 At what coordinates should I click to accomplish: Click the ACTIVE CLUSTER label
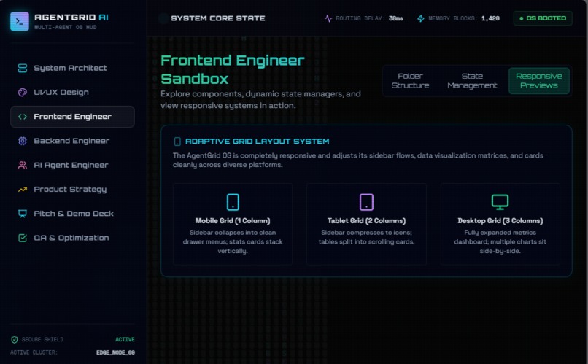click(34, 352)
